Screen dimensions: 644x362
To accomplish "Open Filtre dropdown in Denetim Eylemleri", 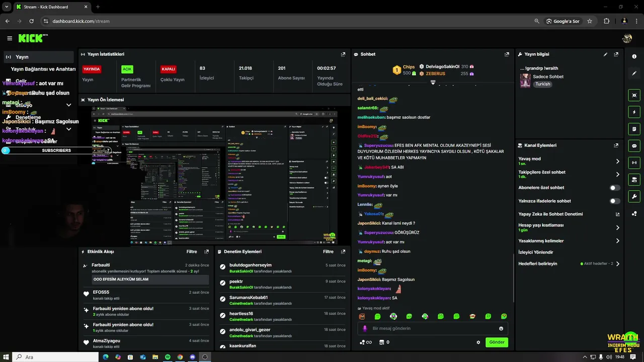I will tap(329, 251).
